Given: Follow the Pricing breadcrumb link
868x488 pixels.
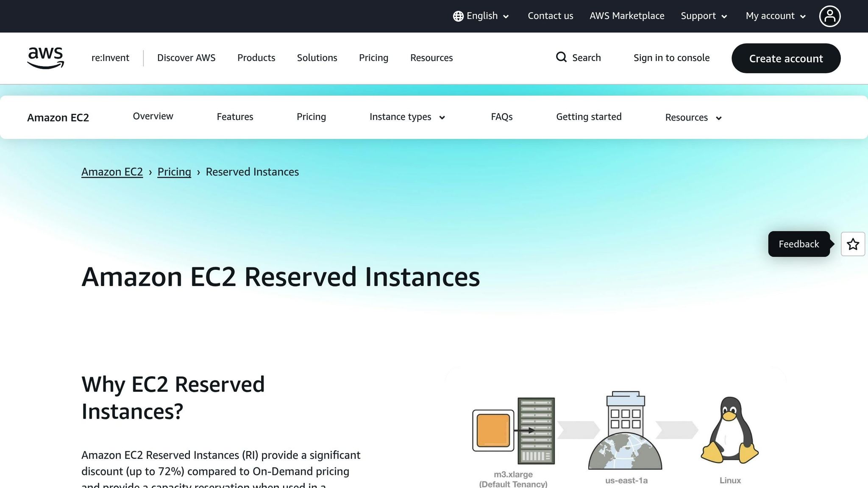Looking at the screenshot, I should click(174, 172).
